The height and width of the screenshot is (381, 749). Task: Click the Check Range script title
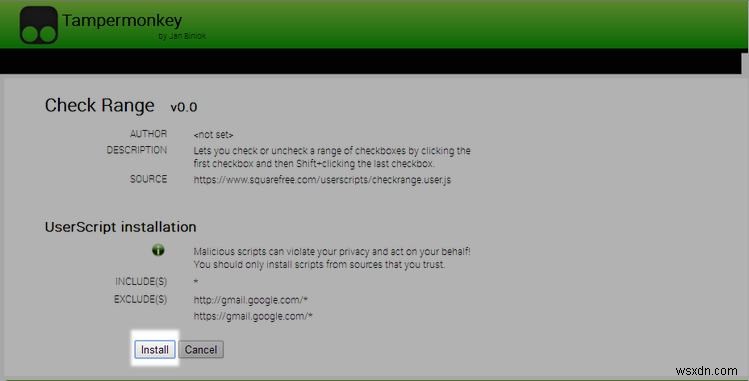pyautogui.click(x=99, y=106)
